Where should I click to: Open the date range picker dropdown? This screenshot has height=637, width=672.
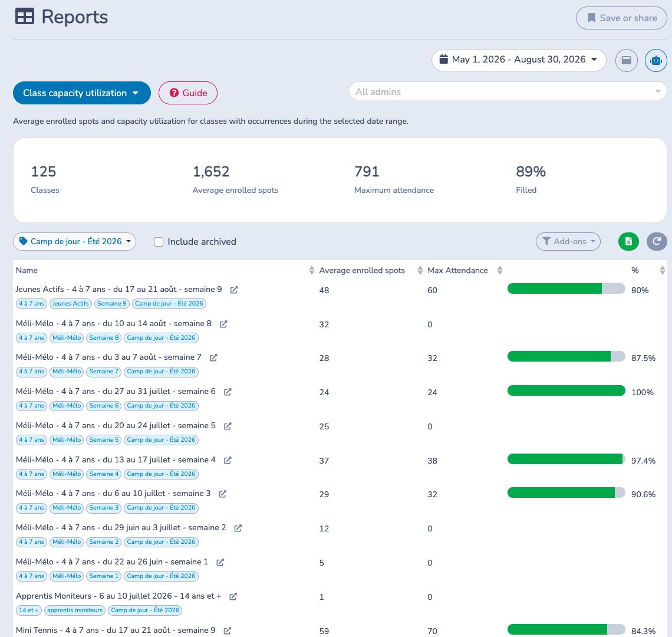pos(519,60)
